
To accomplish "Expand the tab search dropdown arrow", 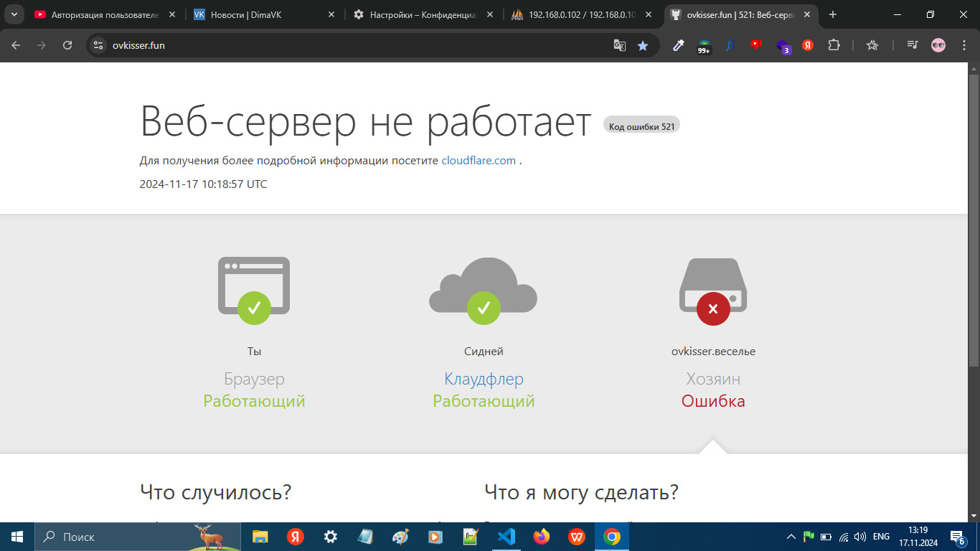I will coord(14,14).
